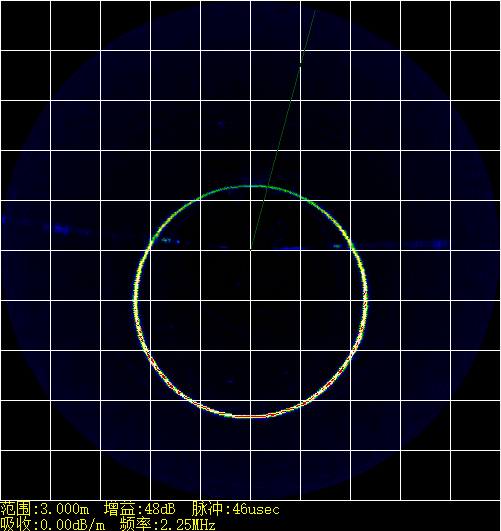Click the small blue dot in ring's lower interior
This screenshot has width=501, height=531.
coord(231,382)
